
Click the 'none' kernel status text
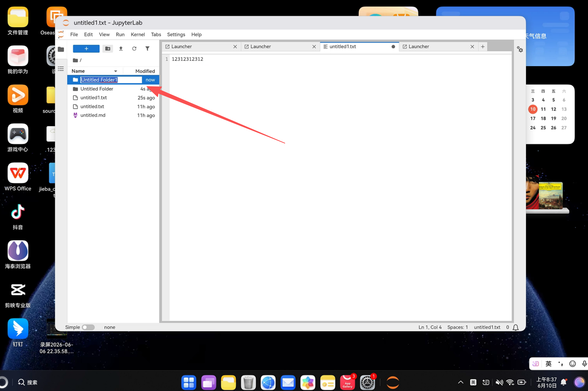110,327
